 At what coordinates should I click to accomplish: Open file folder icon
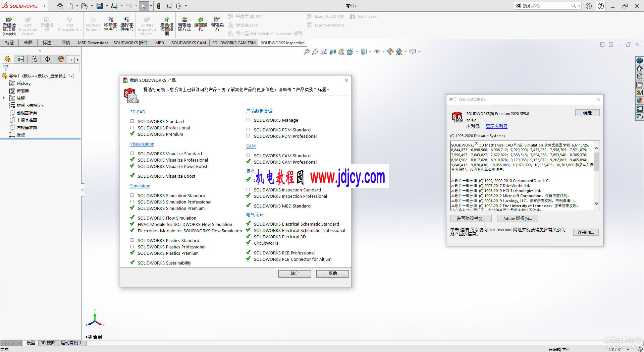[85, 6]
